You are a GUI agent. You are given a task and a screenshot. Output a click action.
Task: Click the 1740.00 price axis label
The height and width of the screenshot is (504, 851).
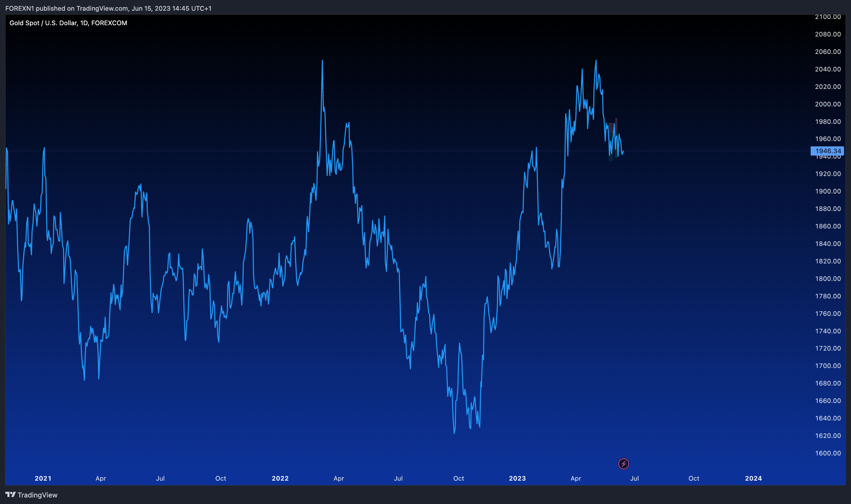click(x=828, y=331)
